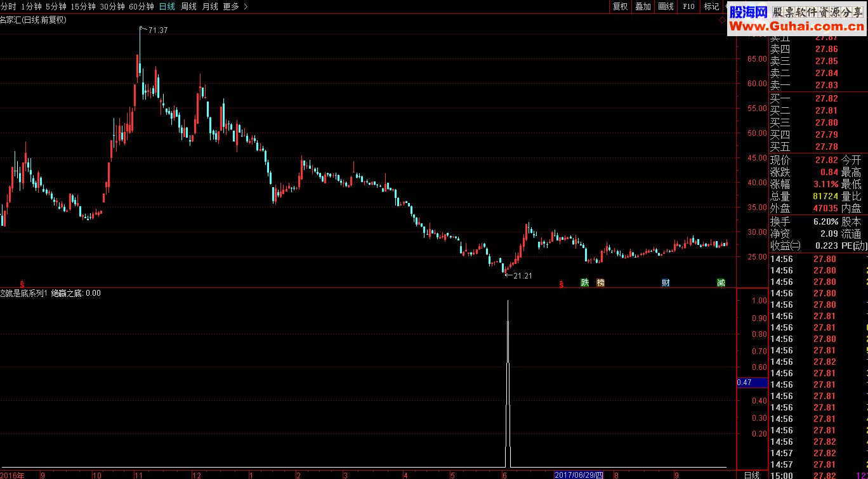The width and height of the screenshot is (868, 479).
Task: Click the green 减 event marker
Action: pos(721,282)
